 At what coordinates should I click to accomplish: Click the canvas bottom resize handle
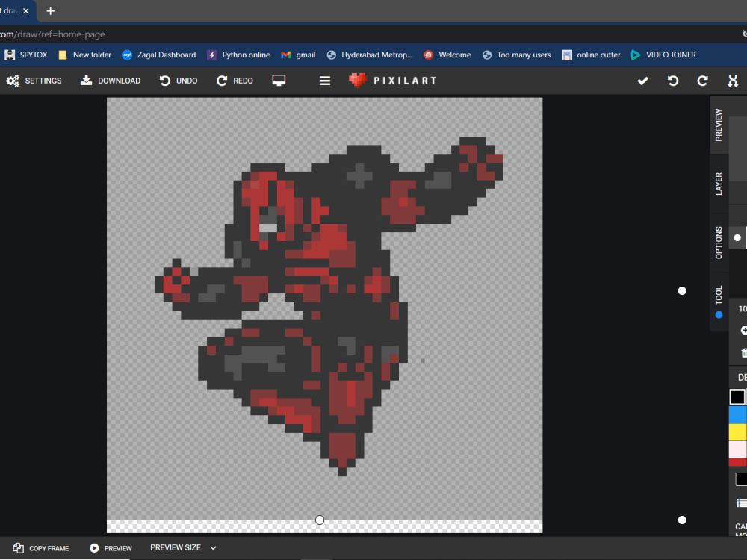point(320,520)
